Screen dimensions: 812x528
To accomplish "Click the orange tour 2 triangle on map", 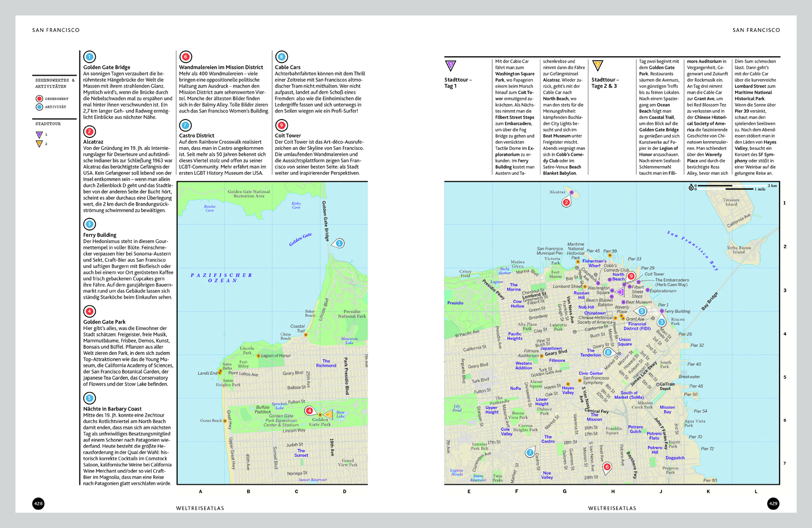I will click(x=328, y=414).
